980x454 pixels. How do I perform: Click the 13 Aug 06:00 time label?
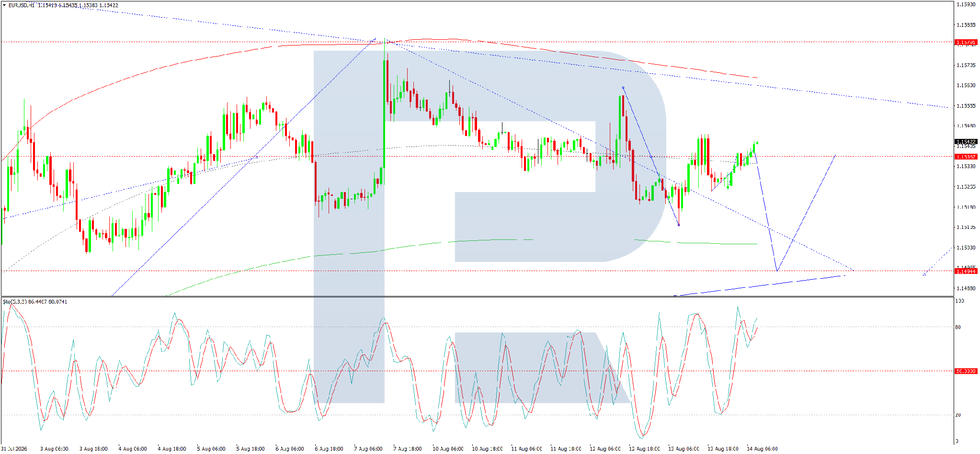click(x=684, y=449)
